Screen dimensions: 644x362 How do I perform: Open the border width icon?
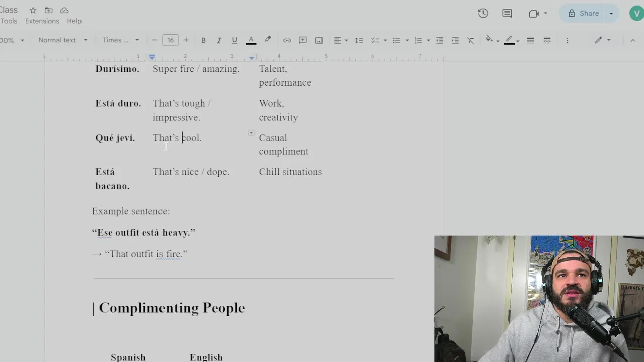tap(530, 40)
